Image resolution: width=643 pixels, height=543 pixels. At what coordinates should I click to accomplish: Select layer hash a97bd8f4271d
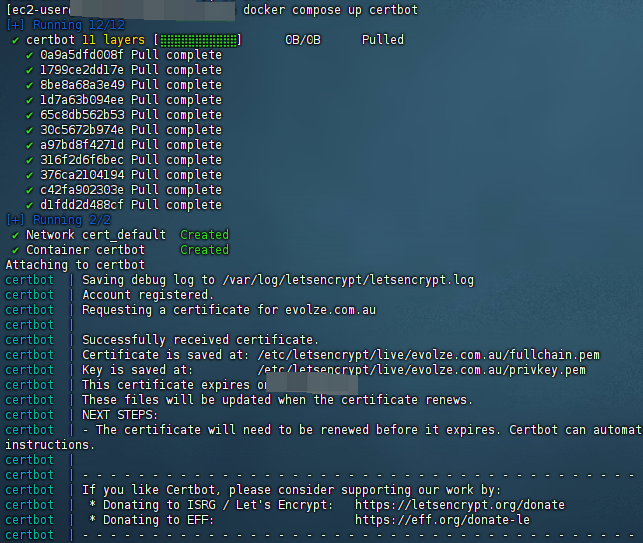pos(82,145)
